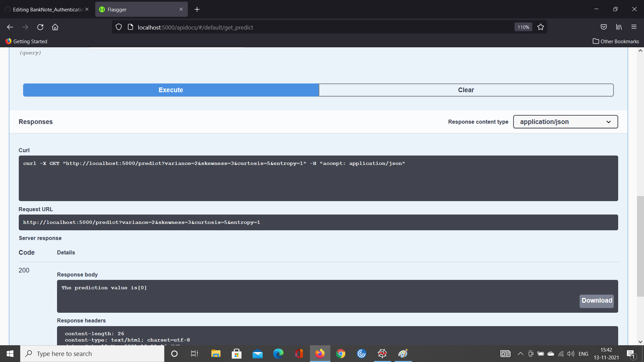
Task: Download the response body
Action: point(596,301)
